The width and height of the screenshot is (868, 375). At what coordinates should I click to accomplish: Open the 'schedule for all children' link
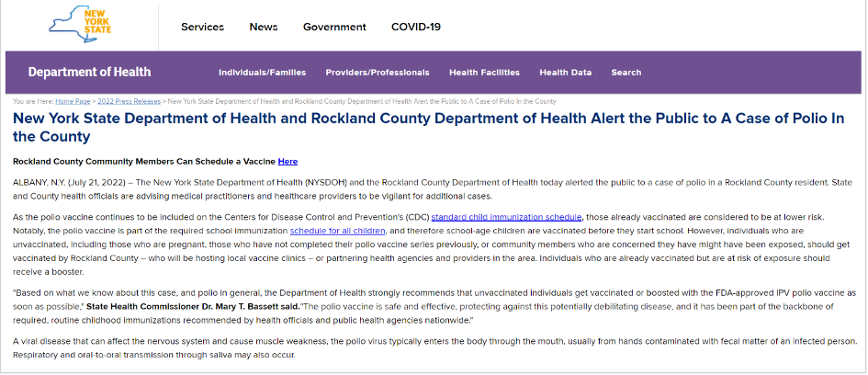(x=338, y=231)
